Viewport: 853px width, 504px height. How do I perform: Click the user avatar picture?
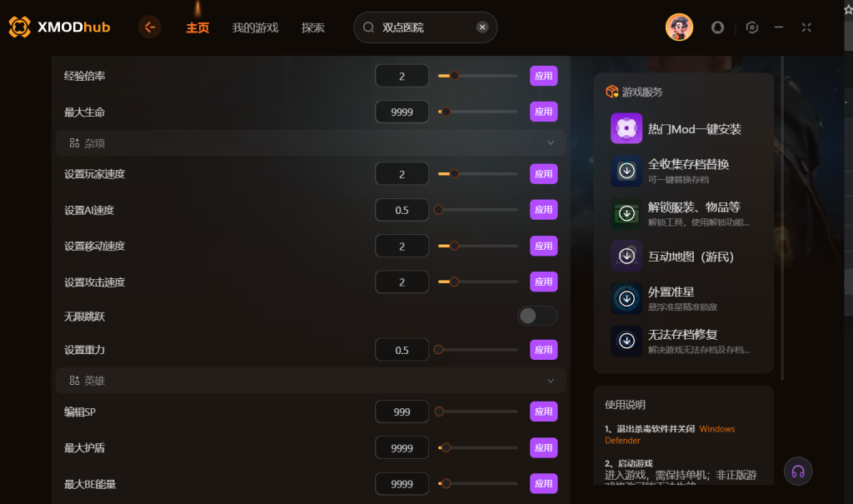coord(679,27)
